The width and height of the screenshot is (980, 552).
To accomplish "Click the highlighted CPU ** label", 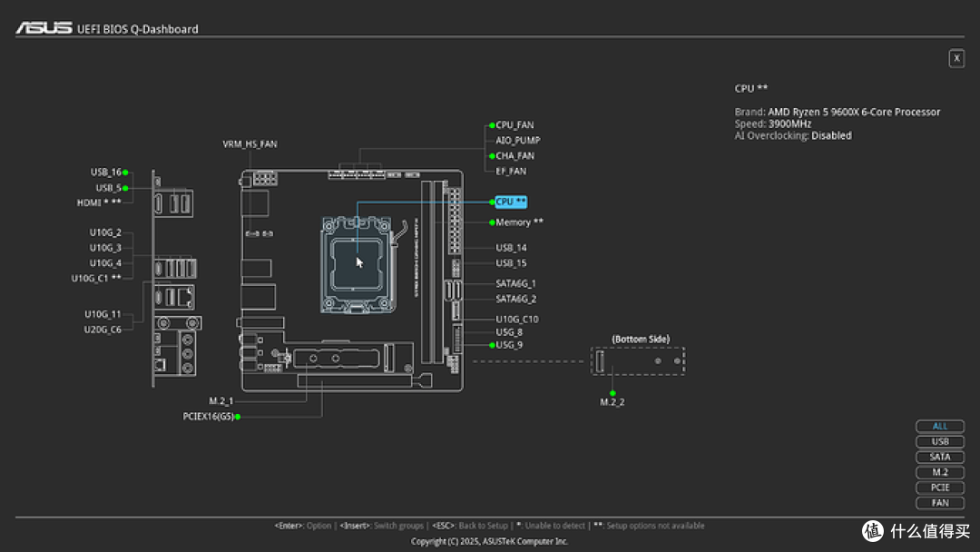I will [510, 202].
